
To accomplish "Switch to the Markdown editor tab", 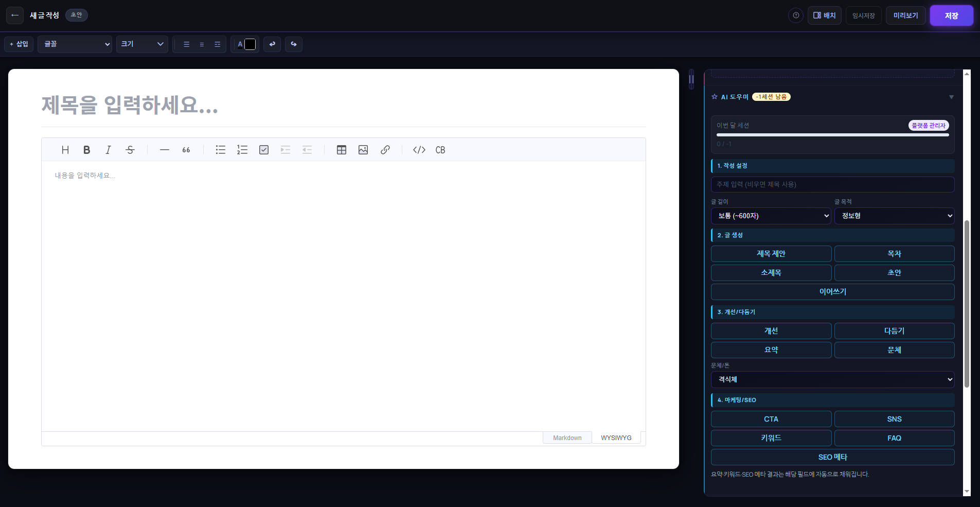I will [x=567, y=438].
